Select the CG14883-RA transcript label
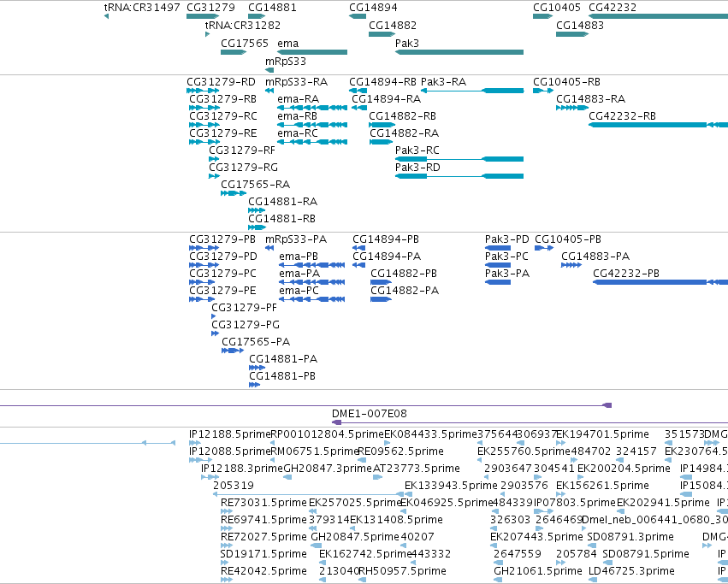 (x=590, y=99)
